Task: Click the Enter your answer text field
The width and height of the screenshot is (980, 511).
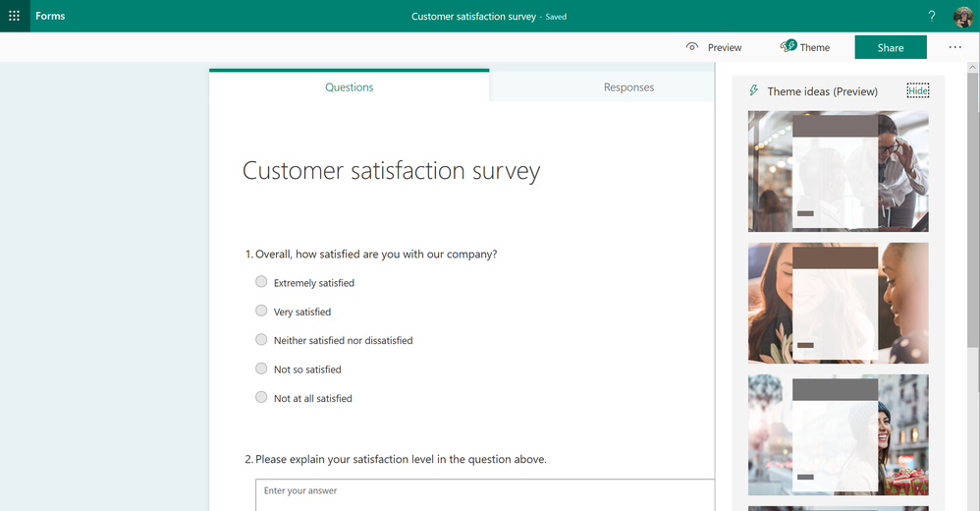Action: [485, 494]
